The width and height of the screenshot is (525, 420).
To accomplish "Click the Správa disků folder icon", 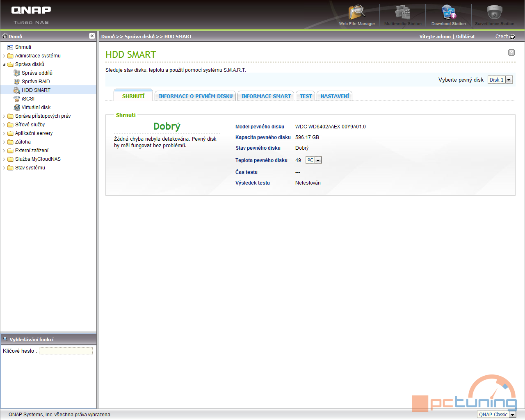I will click(x=10, y=64).
